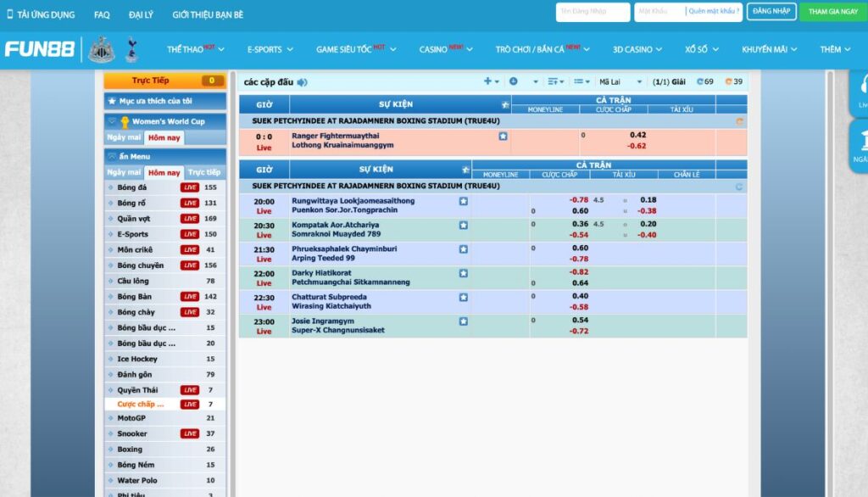The height and width of the screenshot is (497, 868).
Task: Click the FUN88 logo
Action: pos(39,49)
